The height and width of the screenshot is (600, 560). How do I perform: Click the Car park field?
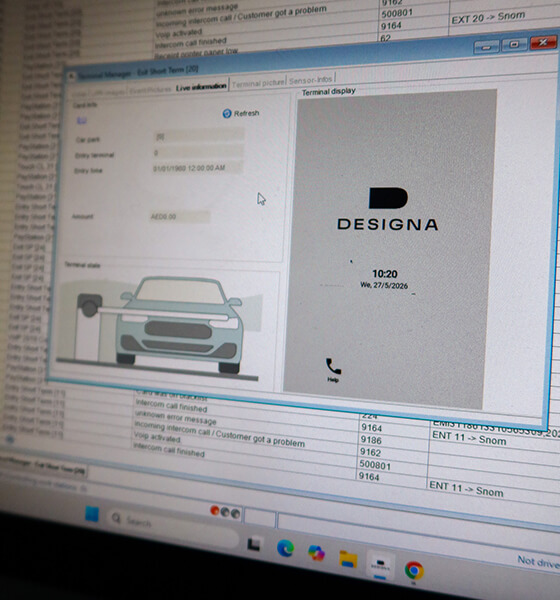click(x=198, y=136)
